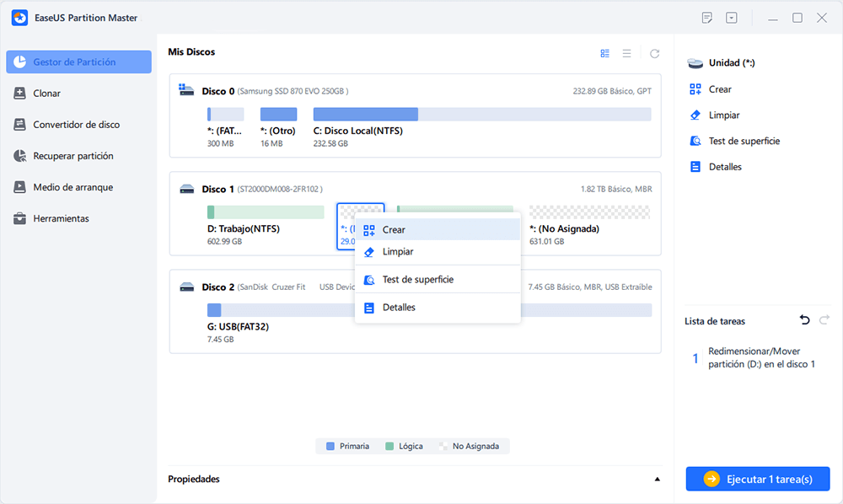The image size is (843, 504).
Task: Click the Herramientas toolbox icon
Action: click(x=19, y=218)
